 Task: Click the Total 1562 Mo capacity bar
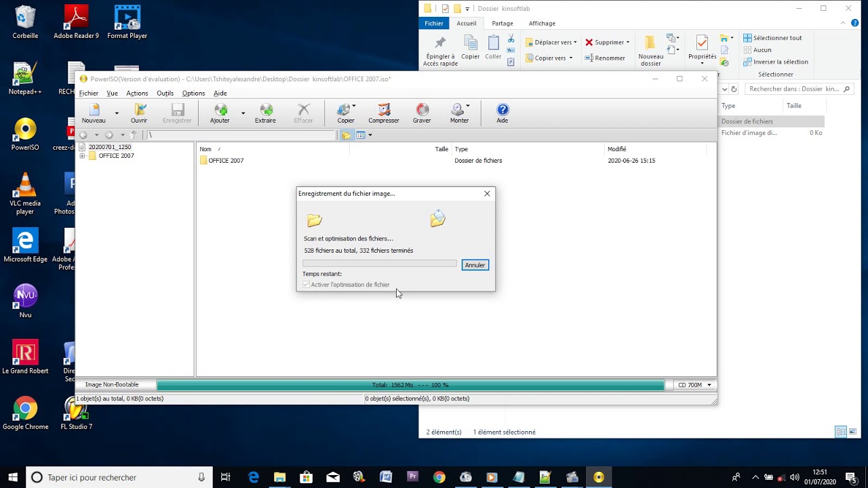point(410,385)
